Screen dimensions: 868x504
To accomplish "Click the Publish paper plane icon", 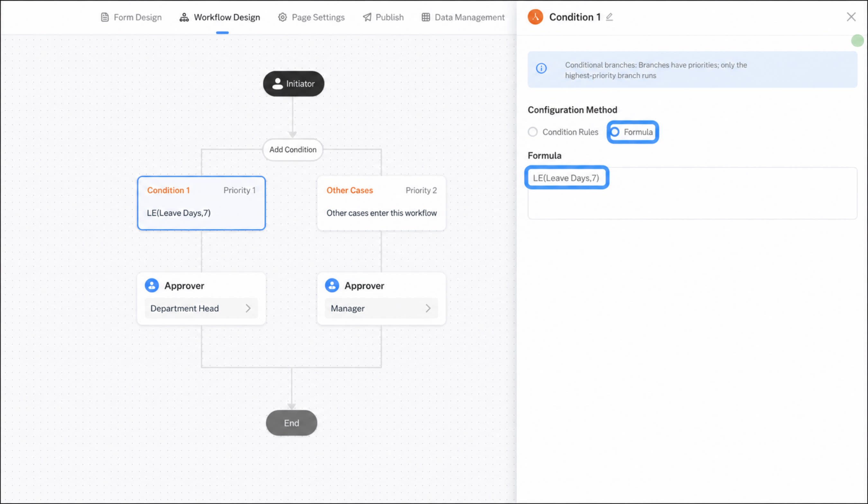I will coord(367,17).
